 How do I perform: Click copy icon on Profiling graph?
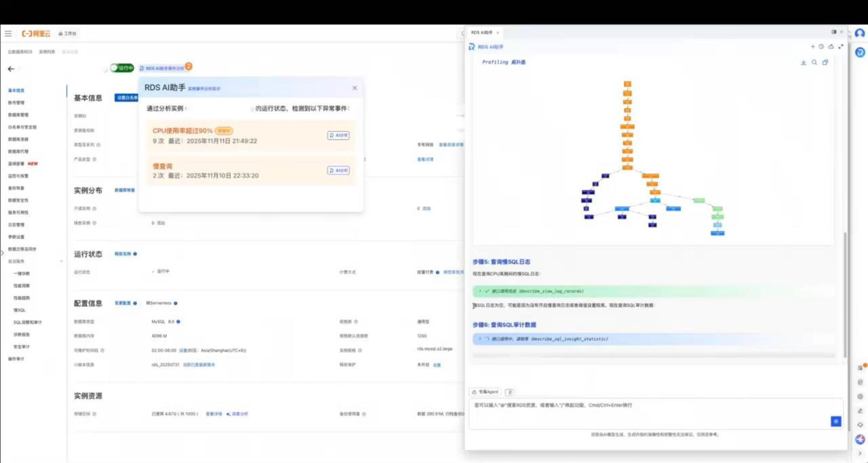click(x=825, y=63)
